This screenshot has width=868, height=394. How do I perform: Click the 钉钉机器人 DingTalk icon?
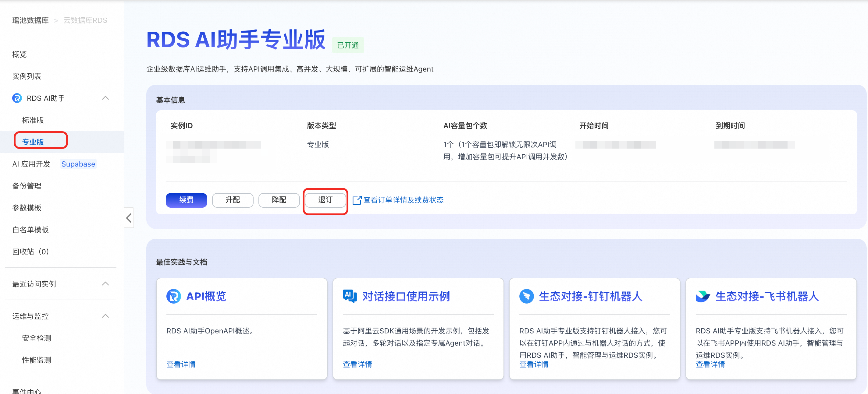(x=526, y=296)
